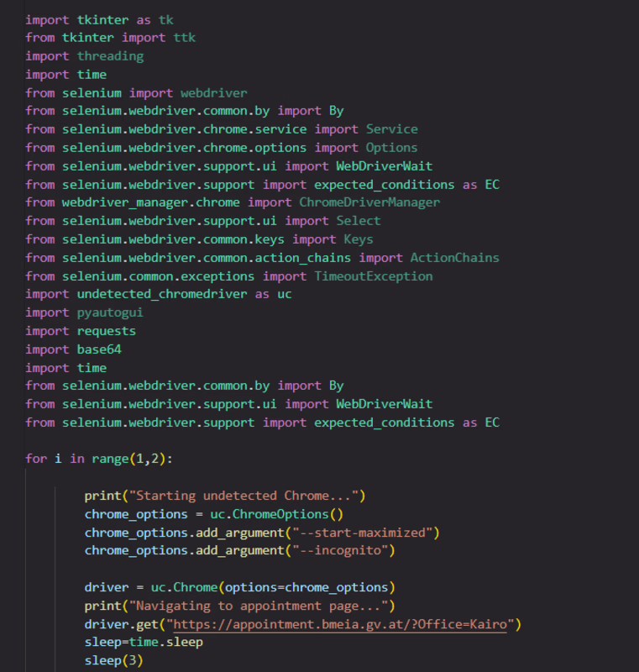
Task: Click the 'ChromeDriverManager' import
Action: 369,202
